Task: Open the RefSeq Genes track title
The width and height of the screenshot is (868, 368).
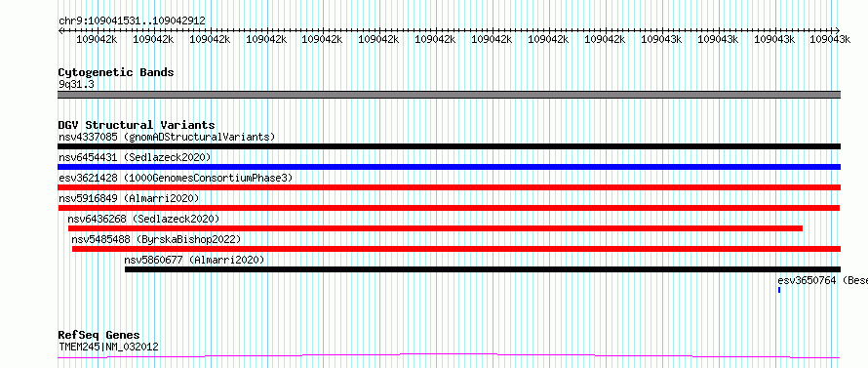Action: click(x=99, y=336)
